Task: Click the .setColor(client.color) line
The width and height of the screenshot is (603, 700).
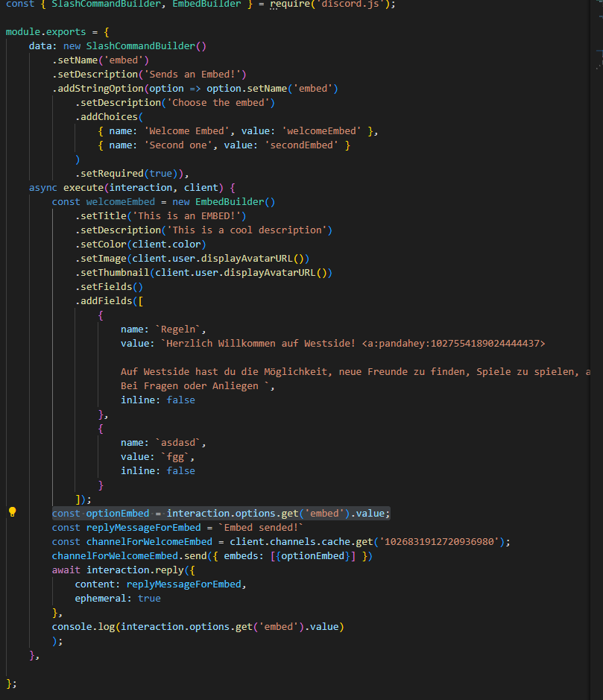Action: (141, 245)
